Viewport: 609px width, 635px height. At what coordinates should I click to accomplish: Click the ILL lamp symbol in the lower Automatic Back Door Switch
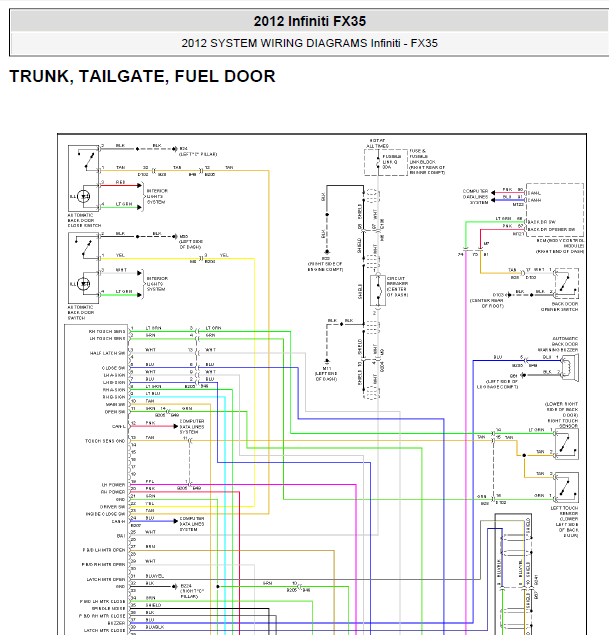(83, 284)
